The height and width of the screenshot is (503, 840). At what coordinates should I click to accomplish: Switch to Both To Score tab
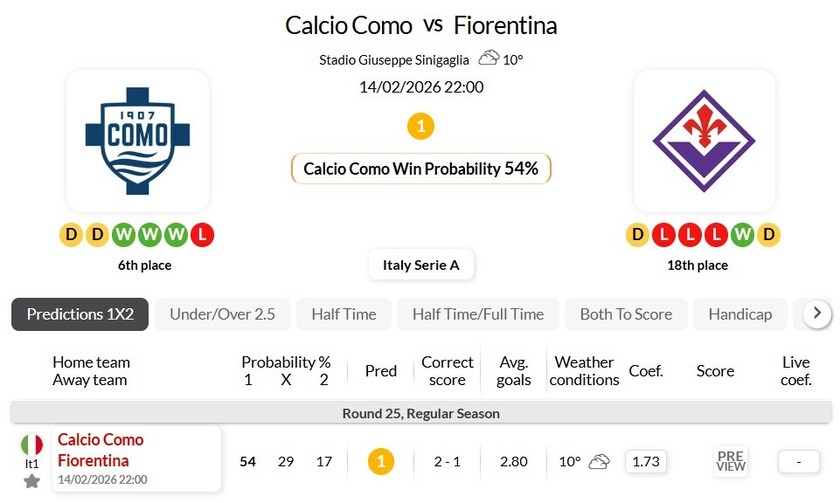tap(626, 314)
